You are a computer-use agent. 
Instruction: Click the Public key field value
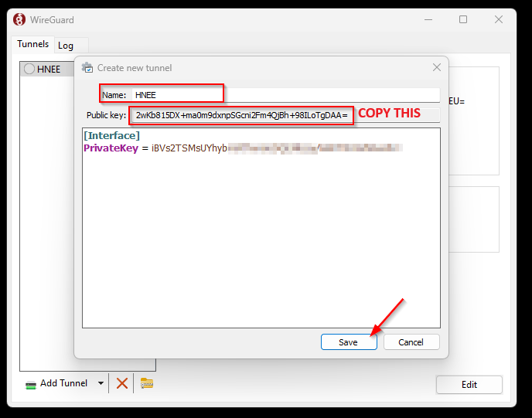(241, 115)
